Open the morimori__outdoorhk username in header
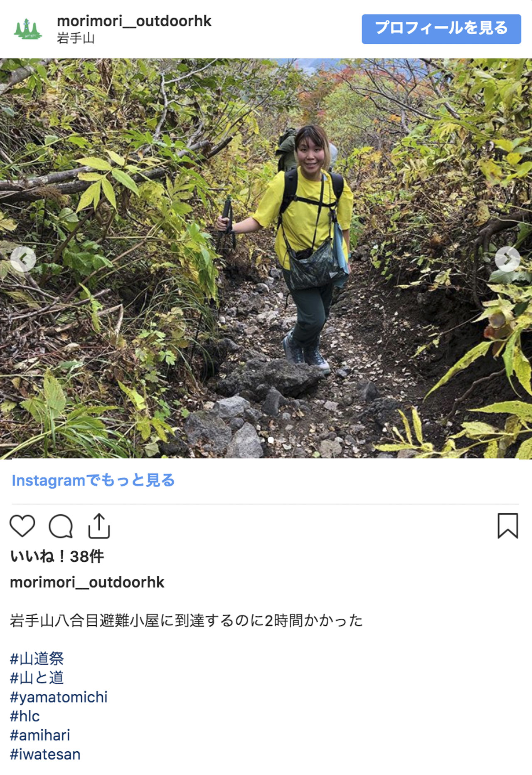This screenshot has height=775, width=532. 134,21
